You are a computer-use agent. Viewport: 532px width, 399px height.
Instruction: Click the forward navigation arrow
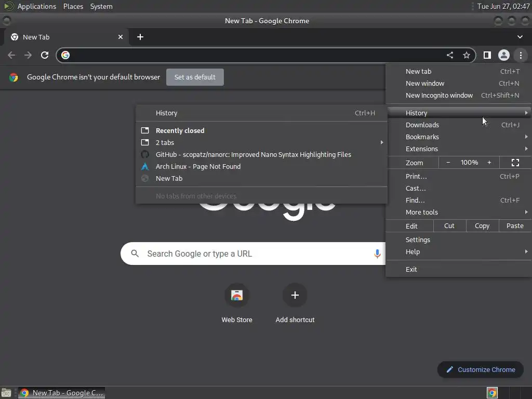(x=28, y=55)
